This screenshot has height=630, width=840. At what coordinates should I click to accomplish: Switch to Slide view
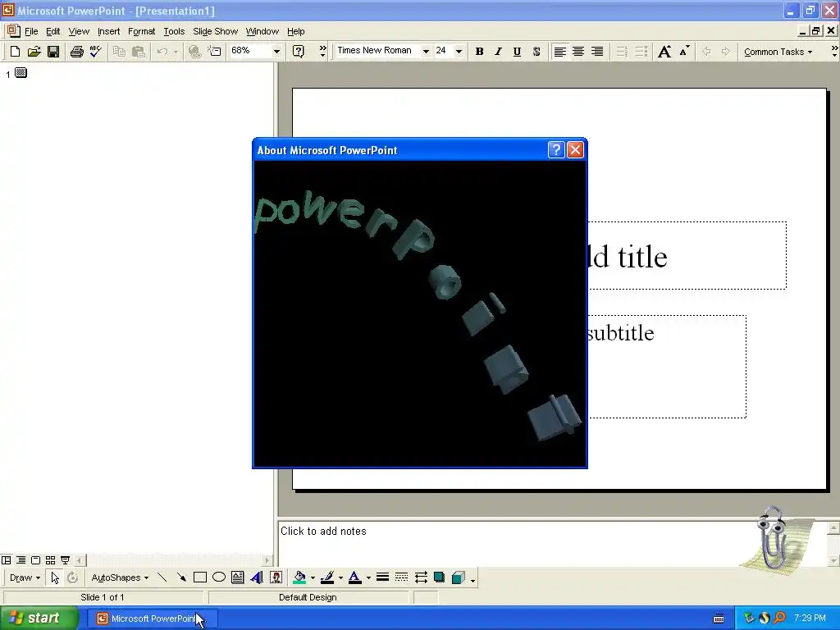pos(36,559)
